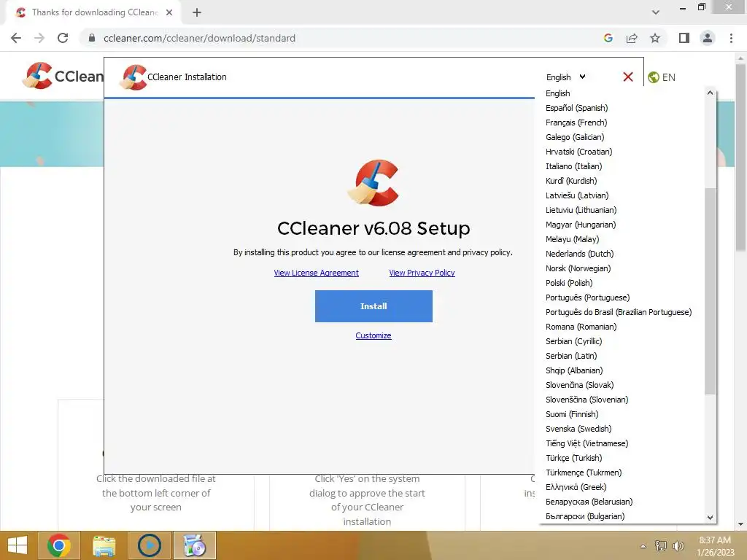Click the browser back arrow

pyautogui.click(x=16, y=38)
